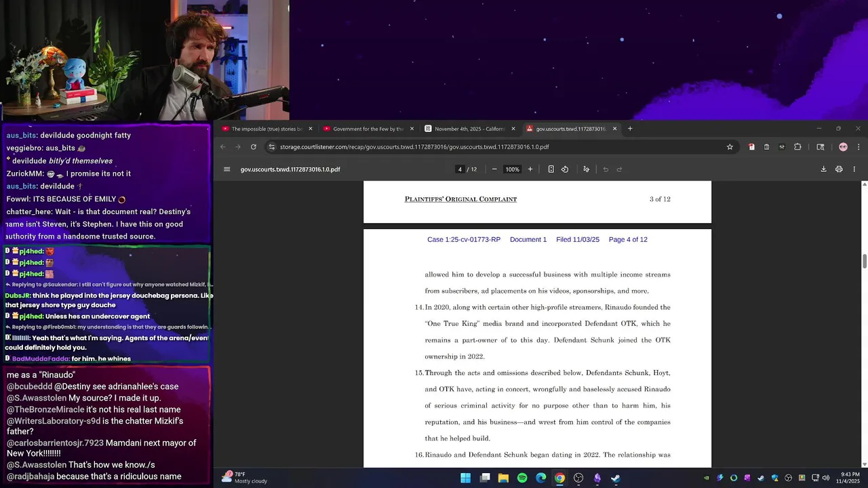Select the PDF draw annotation tool
Viewport: 868px width, 488px height.
coord(587,169)
